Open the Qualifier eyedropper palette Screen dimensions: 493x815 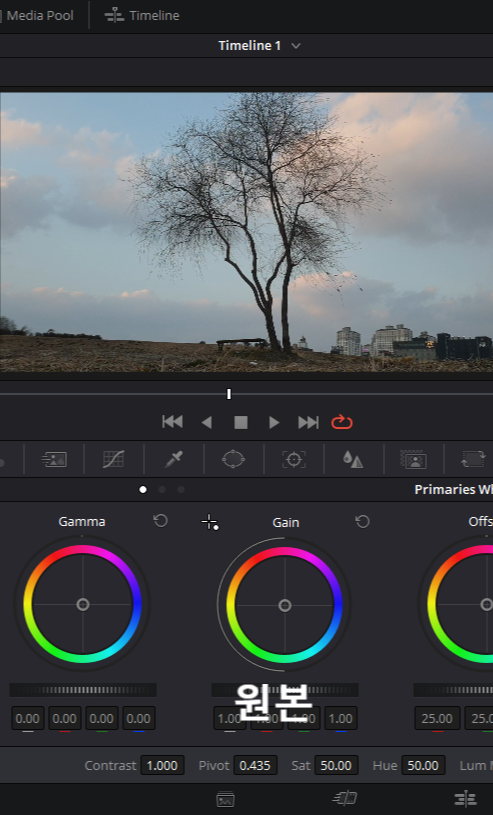(x=174, y=459)
